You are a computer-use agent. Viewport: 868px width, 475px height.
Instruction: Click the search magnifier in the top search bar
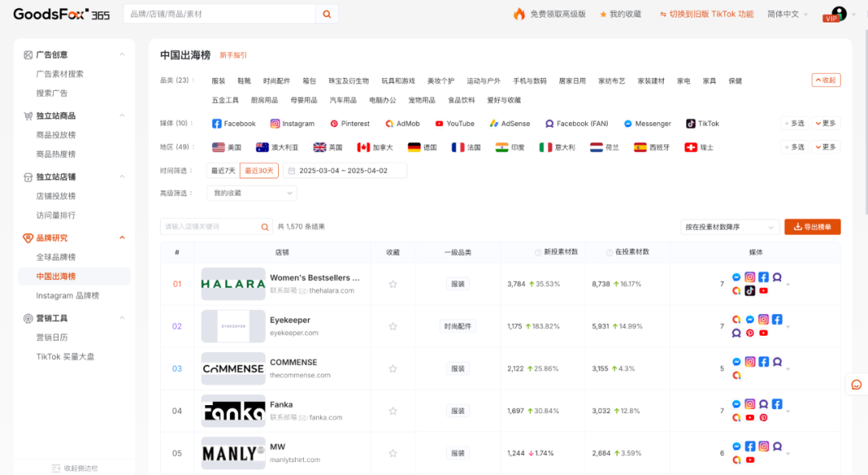click(x=326, y=14)
